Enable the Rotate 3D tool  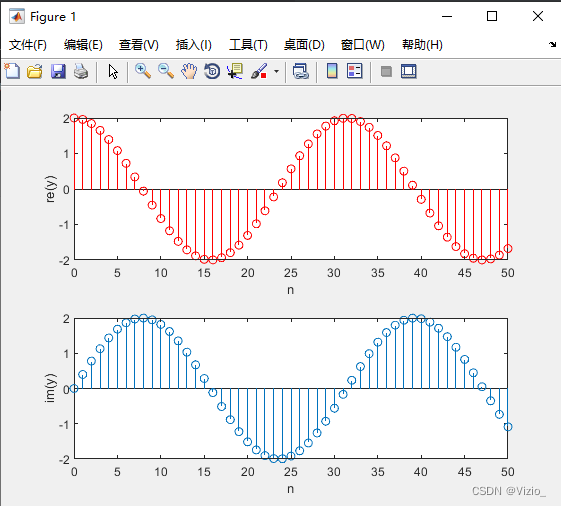coord(212,71)
